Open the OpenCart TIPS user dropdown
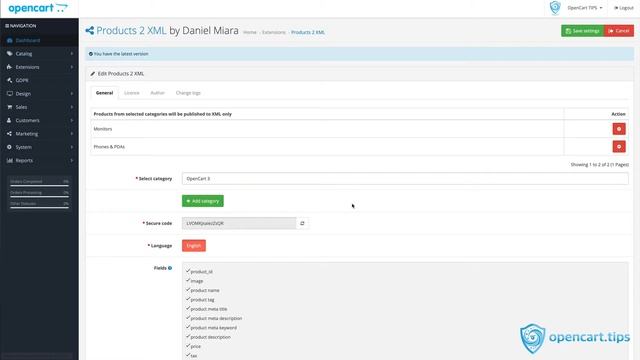The height and width of the screenshot is (360, 640). tap(584, 8)
